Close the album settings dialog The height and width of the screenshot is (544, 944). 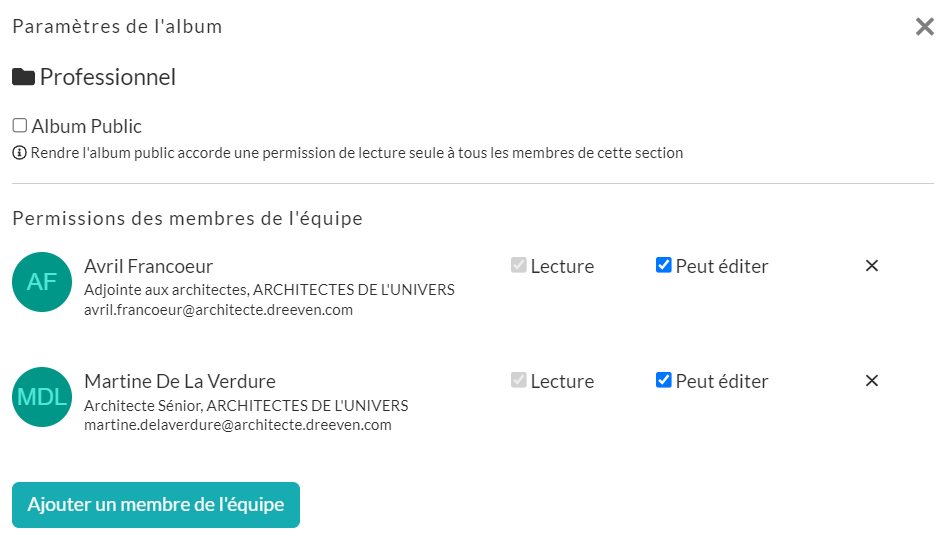924,26
